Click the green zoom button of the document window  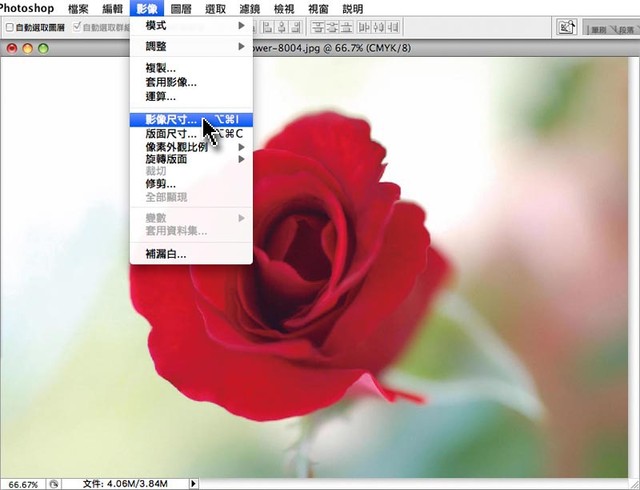point(43,48)
